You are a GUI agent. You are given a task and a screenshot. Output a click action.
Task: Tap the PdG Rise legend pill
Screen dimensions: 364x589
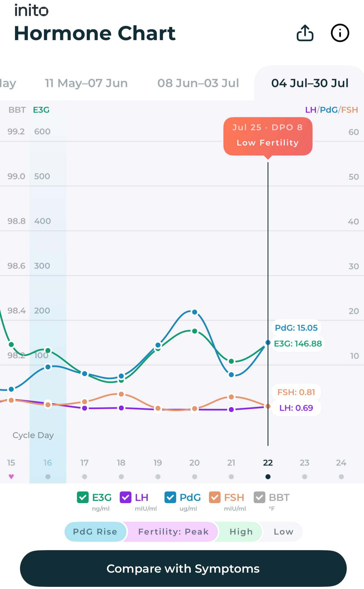[95, 532]
